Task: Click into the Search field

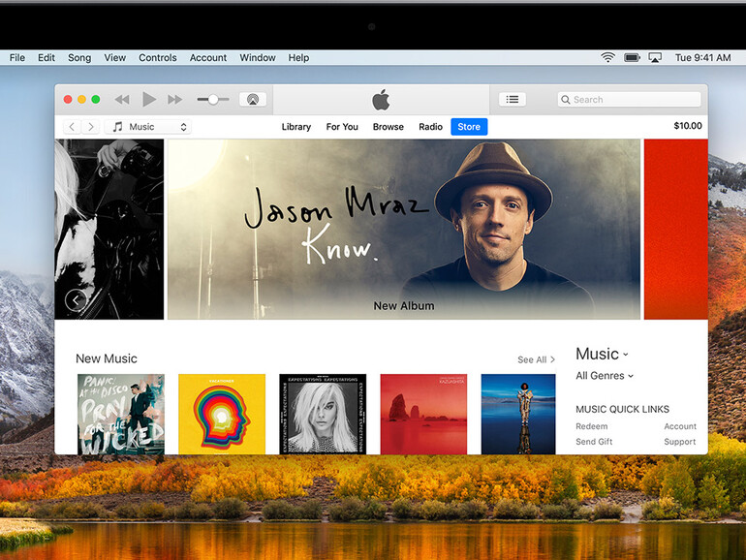Action: click(x=629, y=100)
